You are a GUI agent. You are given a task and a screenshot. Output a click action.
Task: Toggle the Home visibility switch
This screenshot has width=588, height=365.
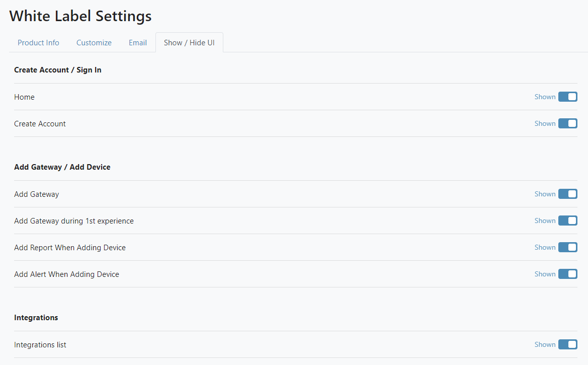568,97
